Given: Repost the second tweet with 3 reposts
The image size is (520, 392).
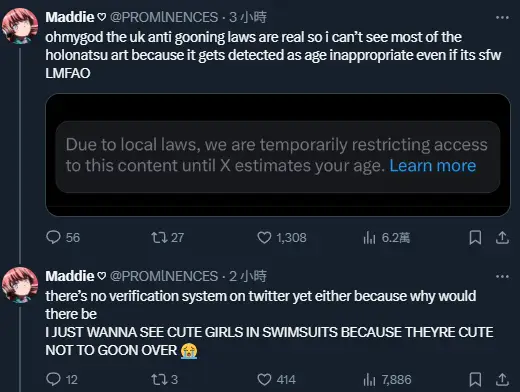Looking at the screenshot, I should [x=165, y=379].
